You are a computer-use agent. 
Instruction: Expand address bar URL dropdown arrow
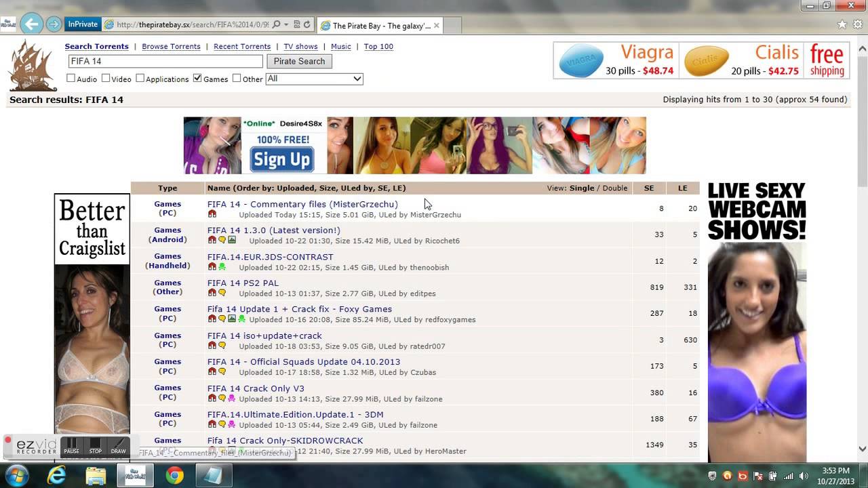[286, 24]
